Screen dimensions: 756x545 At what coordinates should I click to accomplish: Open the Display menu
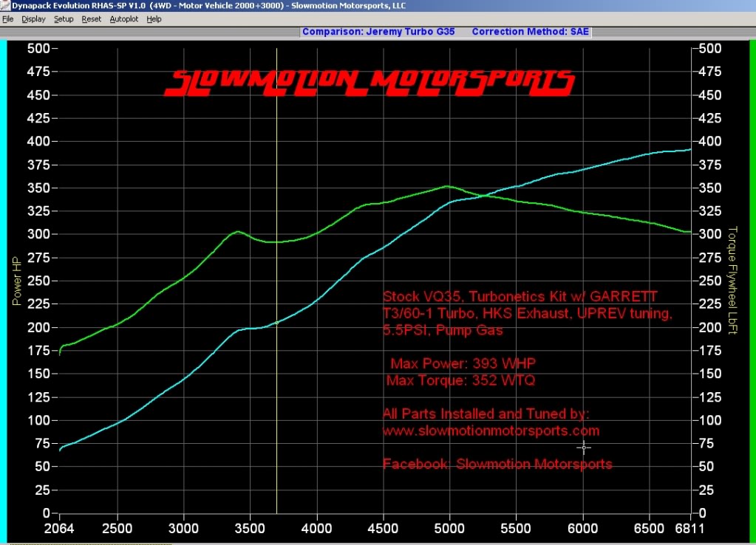pos(33,19)
